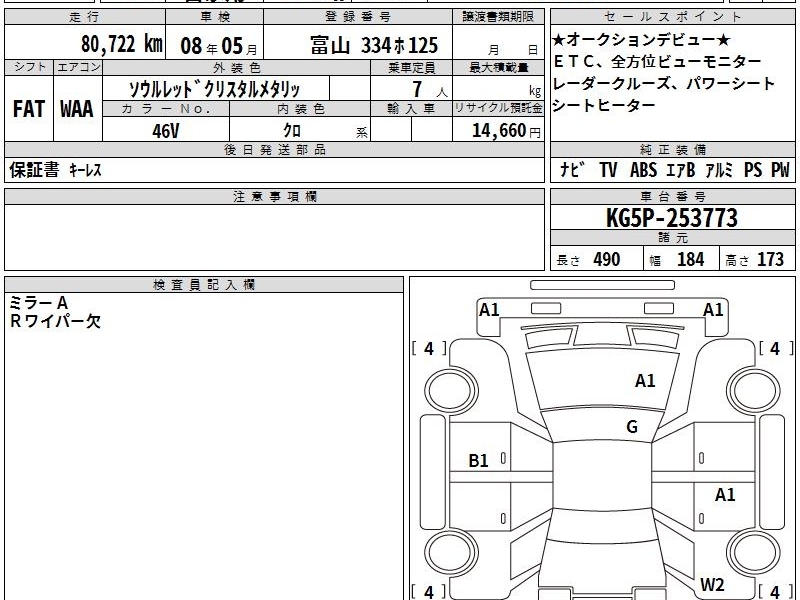
Task: Select the recycle deposit 14,660円
Action: (506, 131)
